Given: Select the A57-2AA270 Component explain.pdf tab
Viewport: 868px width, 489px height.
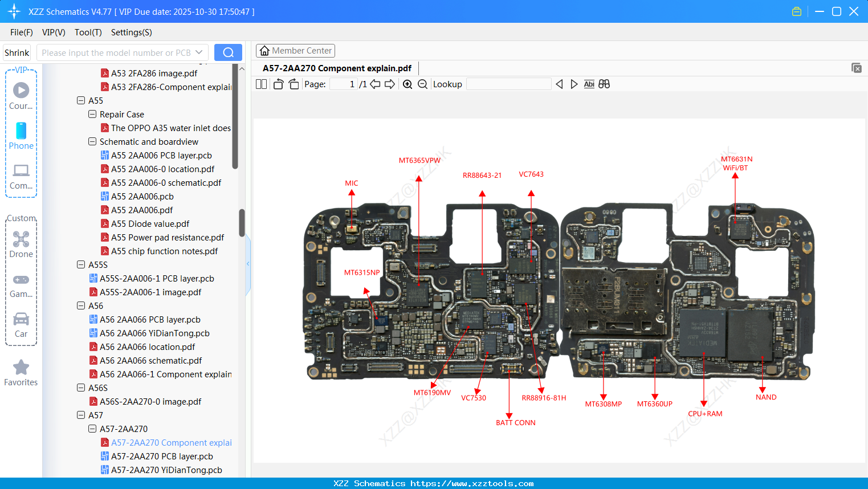Looking at the screenshot, I should pos(337,68).
